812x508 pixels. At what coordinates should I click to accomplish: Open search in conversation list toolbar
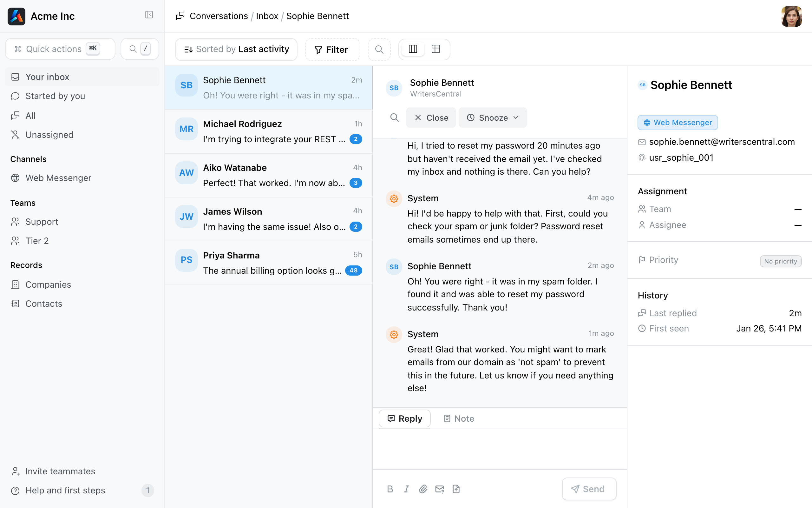(379, 50)
